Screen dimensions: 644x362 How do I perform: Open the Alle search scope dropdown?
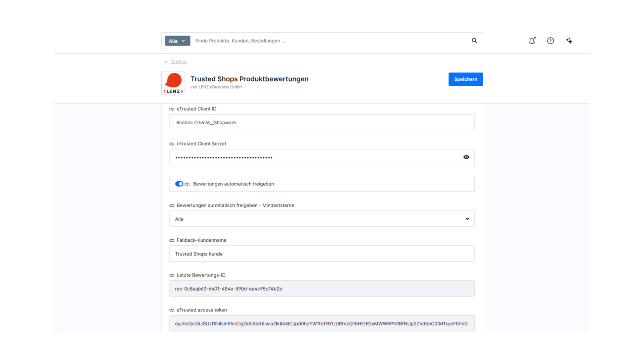pyautogui.click(x=177, y=41)
